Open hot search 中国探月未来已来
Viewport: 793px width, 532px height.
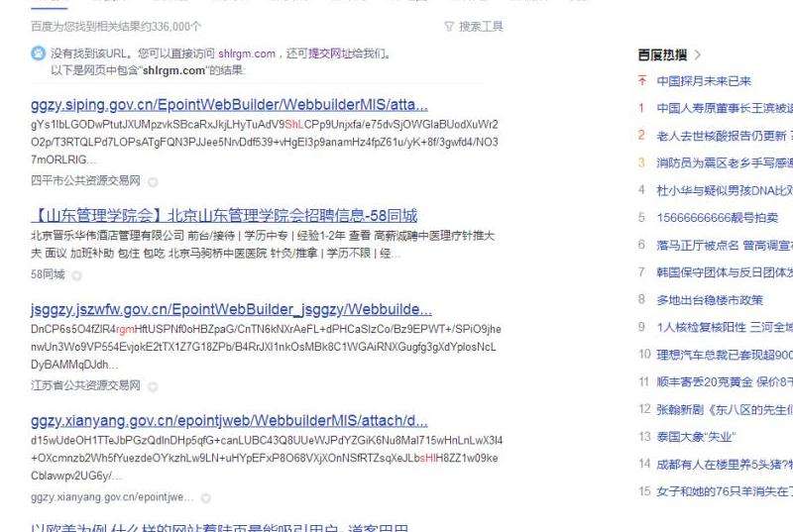pos(704,81)
